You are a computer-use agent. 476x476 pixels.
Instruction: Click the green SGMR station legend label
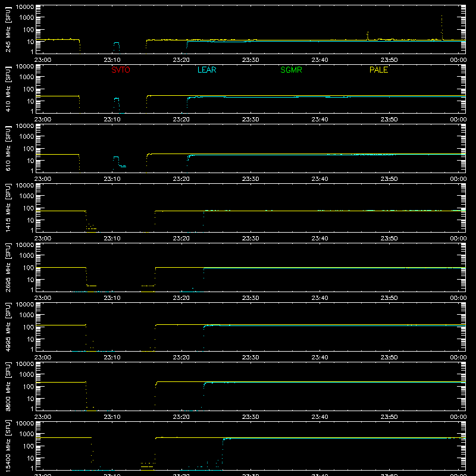[x=291, y=70]
